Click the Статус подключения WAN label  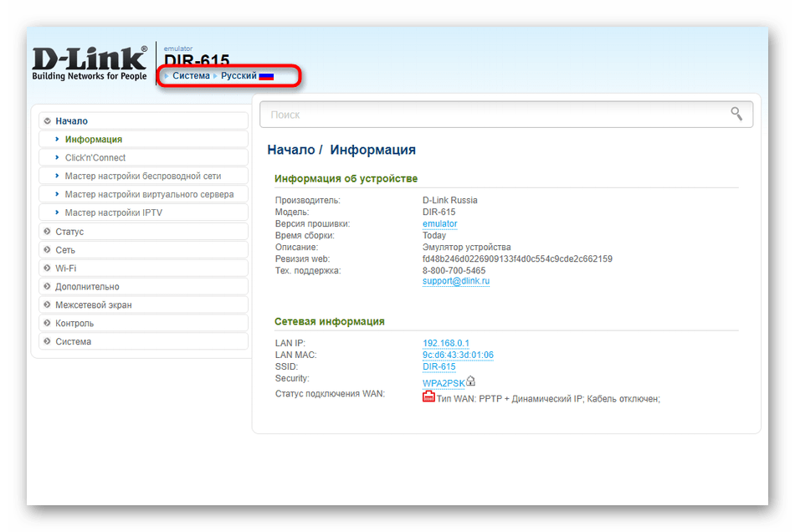point(330,394)
